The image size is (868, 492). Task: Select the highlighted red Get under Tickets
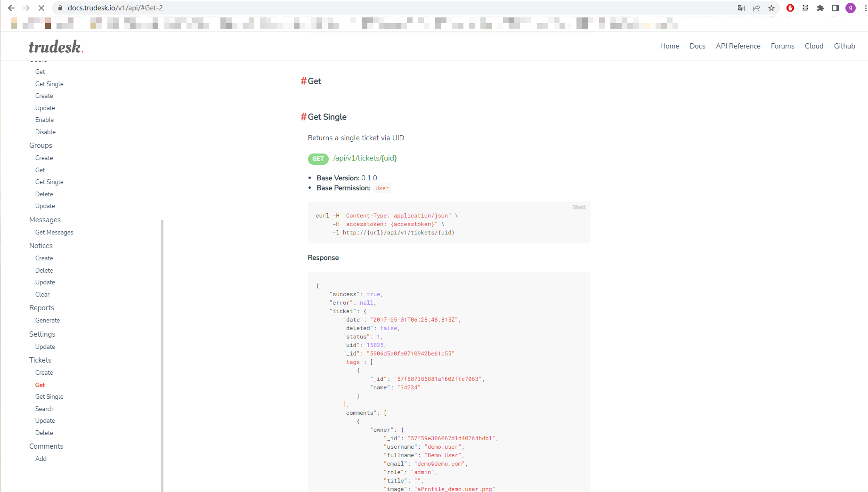(40, 385)
